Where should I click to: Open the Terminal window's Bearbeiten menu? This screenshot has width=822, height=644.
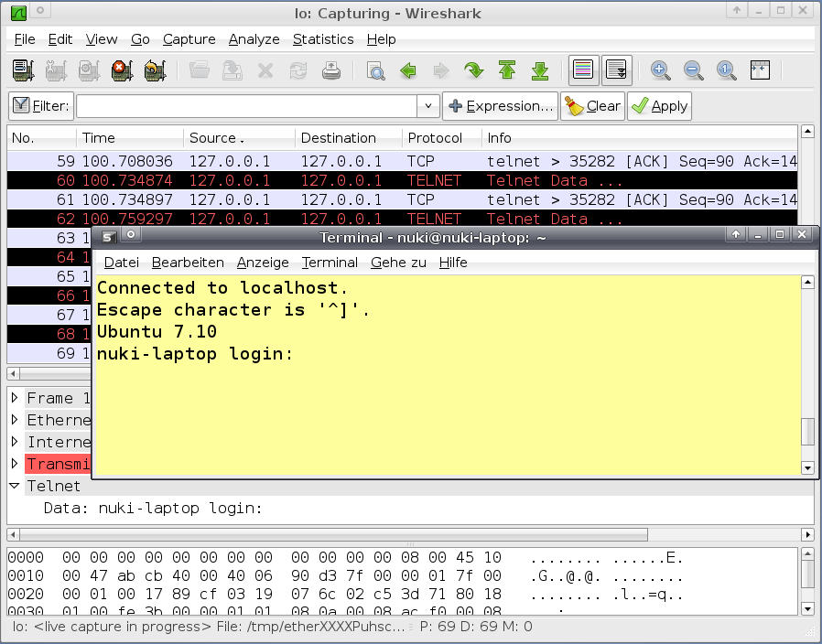tap(188, 263)
